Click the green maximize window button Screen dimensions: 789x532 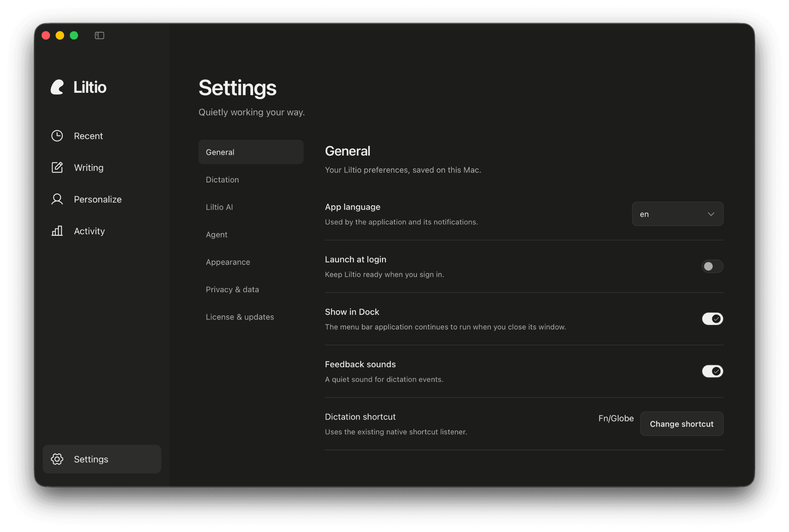[74, 35]
